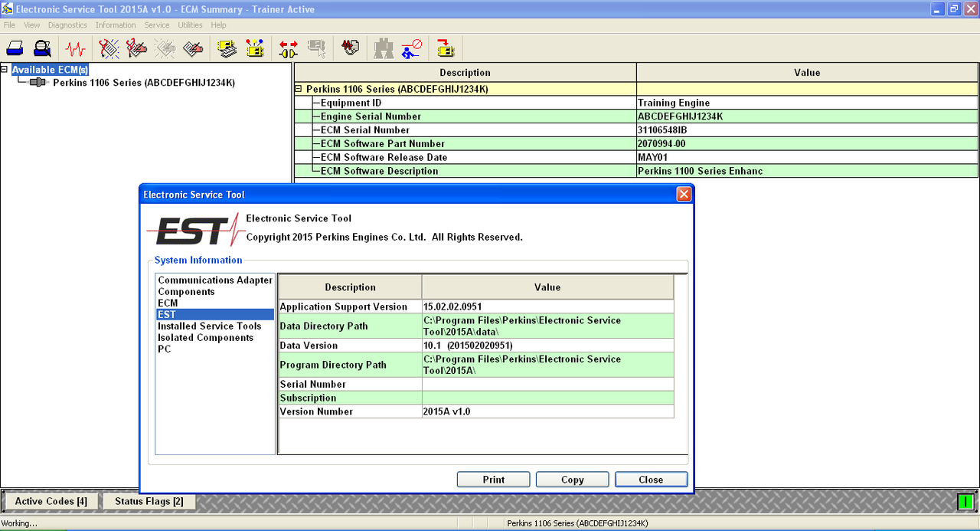Image resolution: width=980 pixels, height=531 pixels.
Task: Open the Help menu
Action: click(x=219, y=25)
